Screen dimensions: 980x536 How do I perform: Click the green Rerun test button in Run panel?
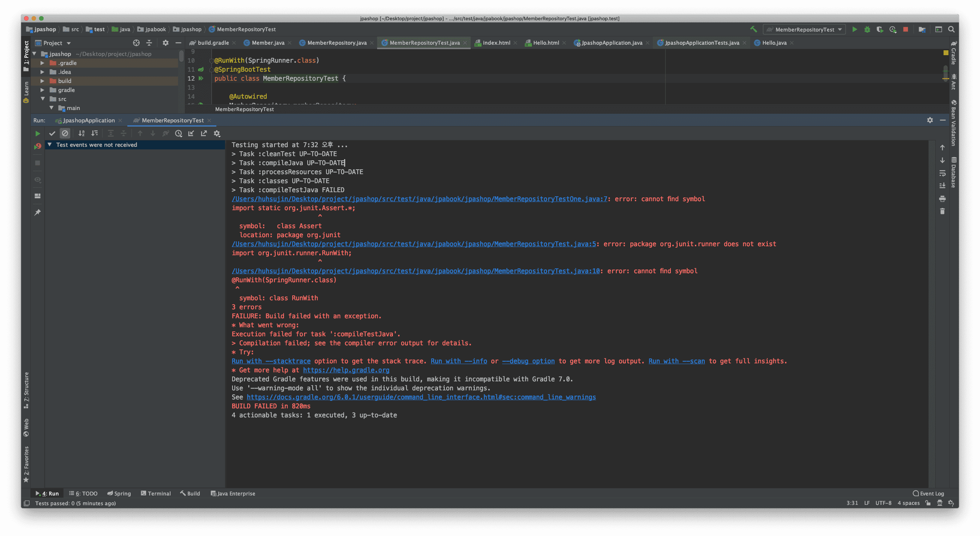point(37,133)
